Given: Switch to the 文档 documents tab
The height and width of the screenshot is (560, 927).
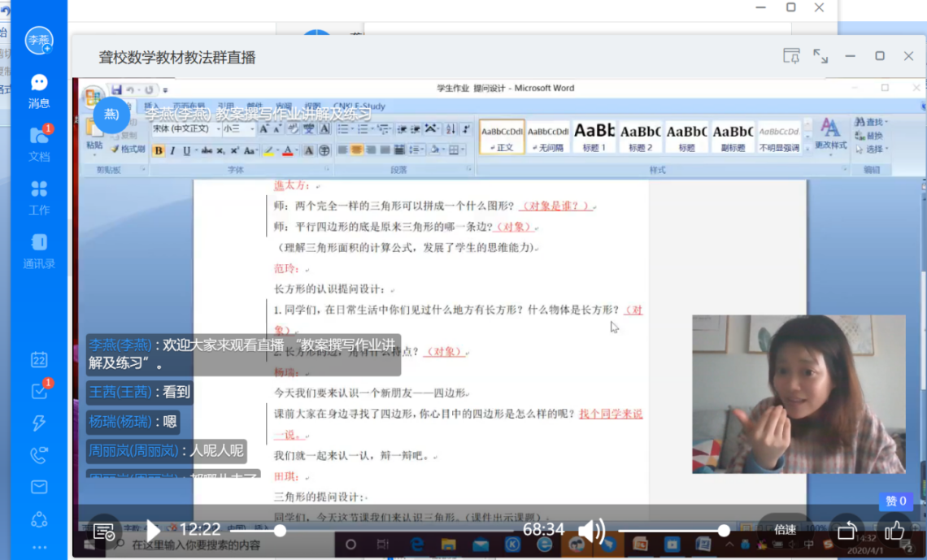Looking at the screenshot, I should [x=38, y=143].
